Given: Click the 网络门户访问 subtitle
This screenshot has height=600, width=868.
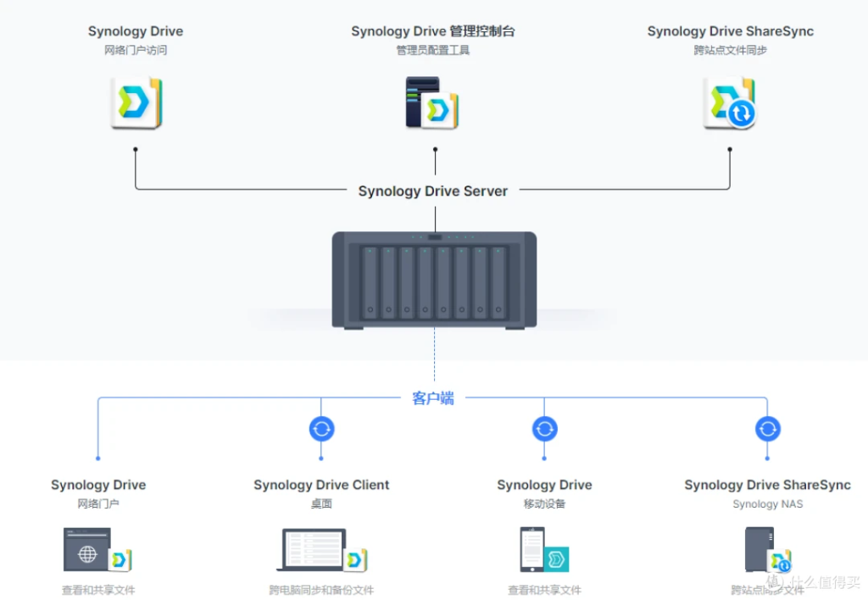Looking at the screenshot, I should (136, 50).
